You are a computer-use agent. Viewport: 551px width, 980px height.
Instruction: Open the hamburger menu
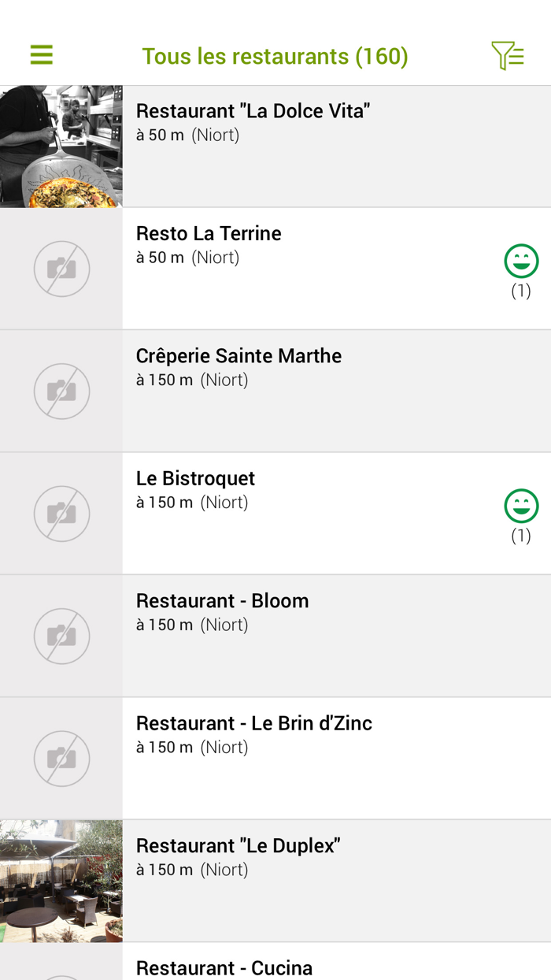click(42, 55)
